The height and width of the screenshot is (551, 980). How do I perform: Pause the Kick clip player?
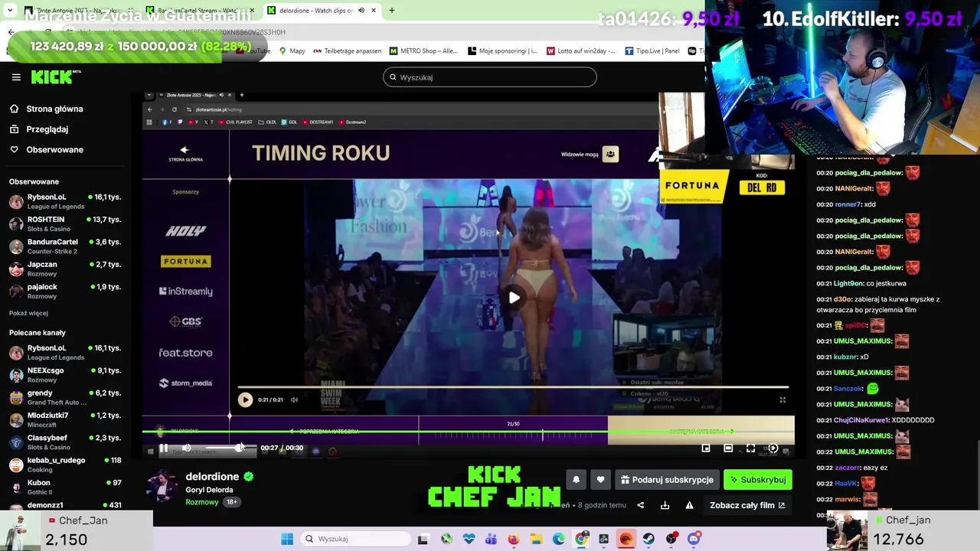(163, 448)
